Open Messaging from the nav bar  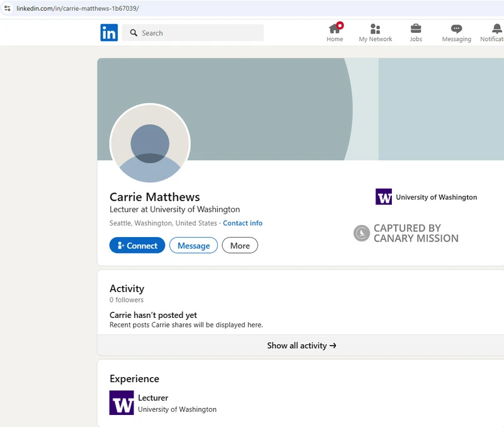click(x=456, y=33)
